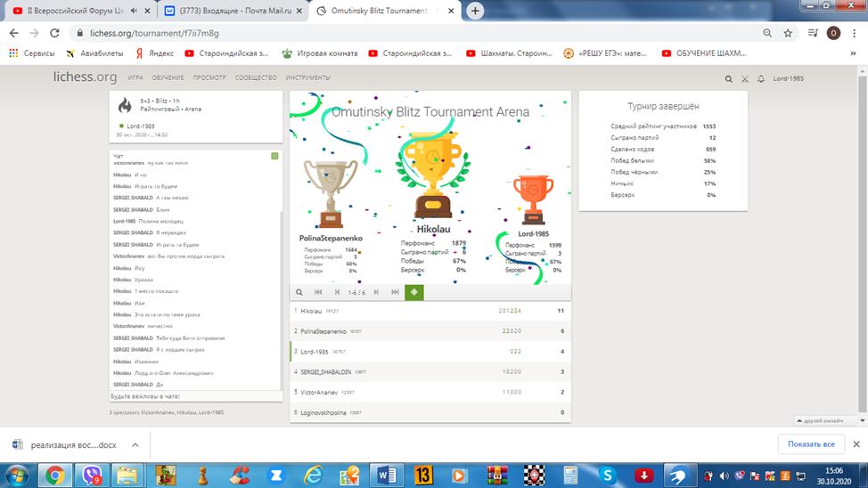The image size is (868, 488).
Task: Toggle the chat enable checkbox
Action: [274, 156]
